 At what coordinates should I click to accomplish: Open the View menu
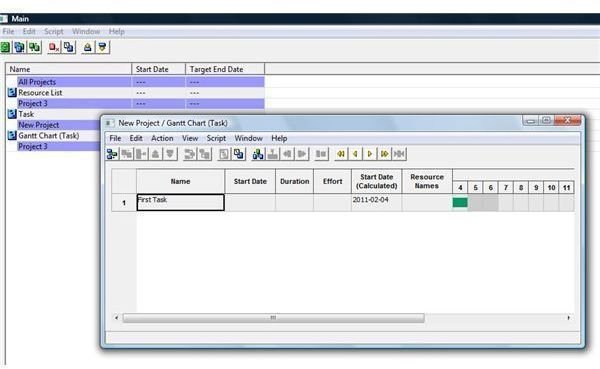coord(190,138)
